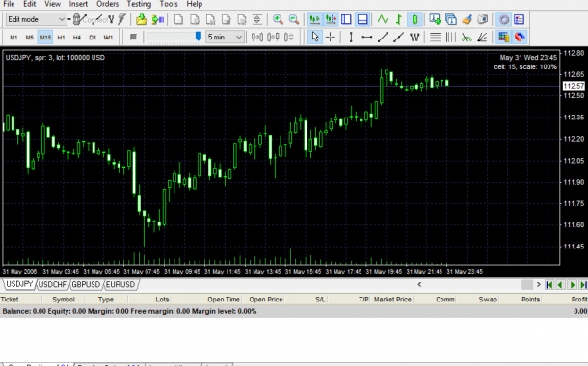This screenshot has width=588, height=366.
Task: Switch to the EURUSD chart tab
Action: 120,285
